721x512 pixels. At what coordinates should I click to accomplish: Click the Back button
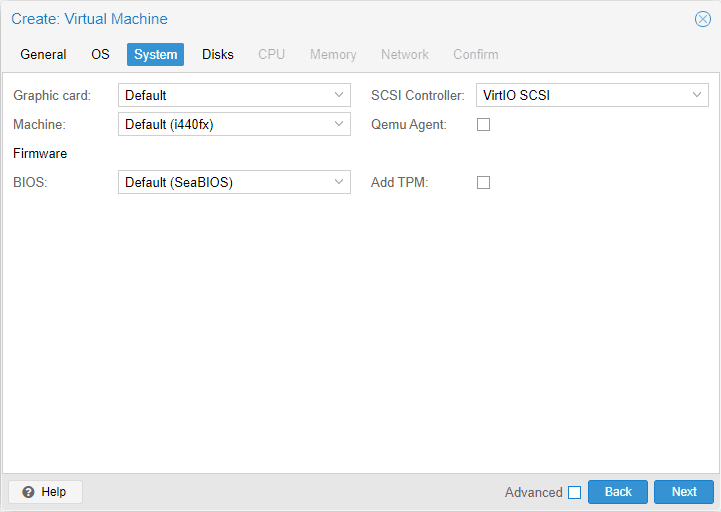pos(618,492)
